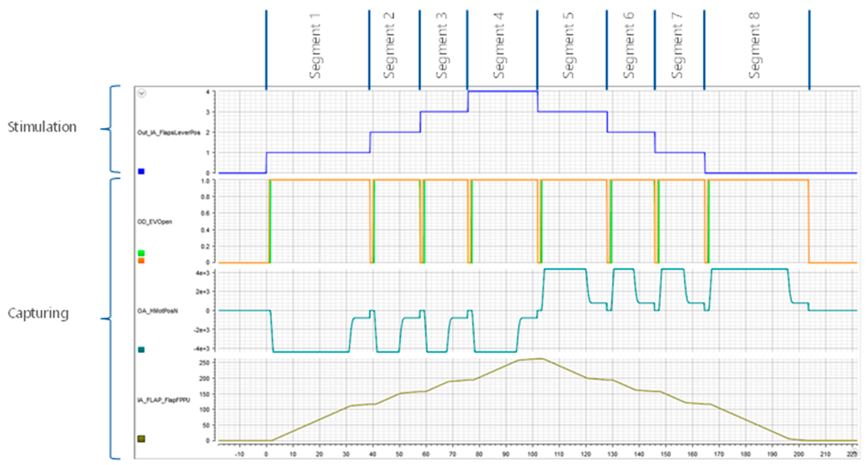Click the Stimulation group label
This screenshot has height=465, width=868.
coord(42,127)
